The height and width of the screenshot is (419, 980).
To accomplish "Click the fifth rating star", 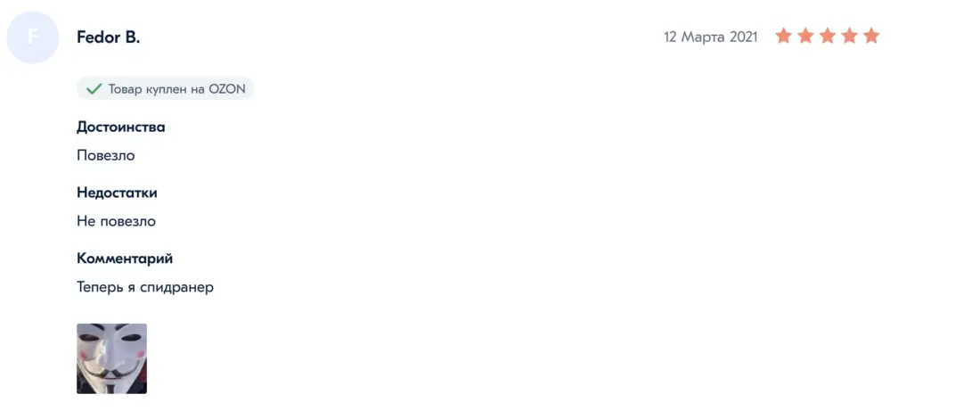I will coord(871,37).
